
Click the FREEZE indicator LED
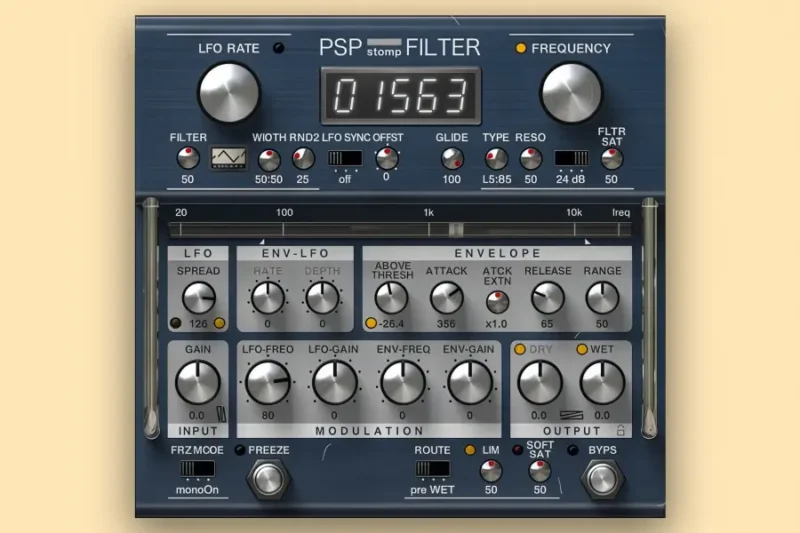pos(239,450)
